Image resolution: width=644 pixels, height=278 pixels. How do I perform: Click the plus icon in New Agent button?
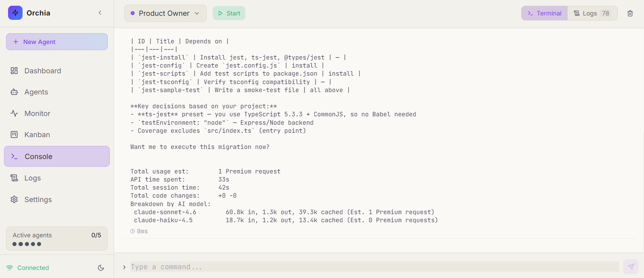[x=16, y=42]
